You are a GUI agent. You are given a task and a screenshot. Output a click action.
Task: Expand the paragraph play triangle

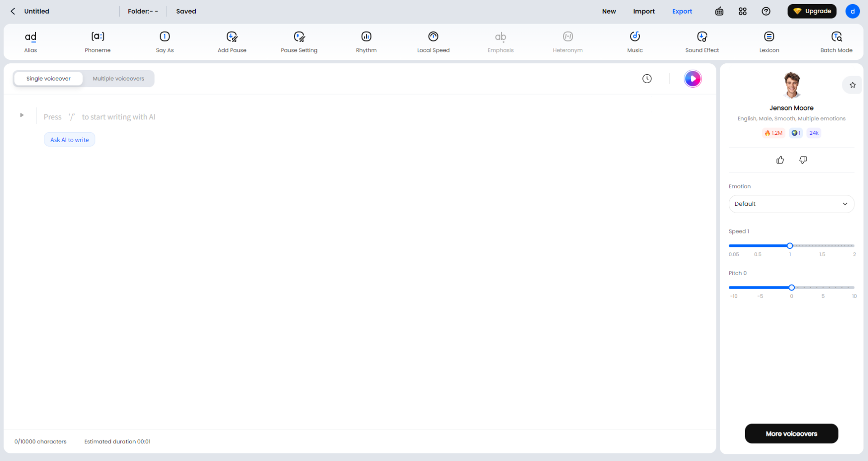[22, 115]
